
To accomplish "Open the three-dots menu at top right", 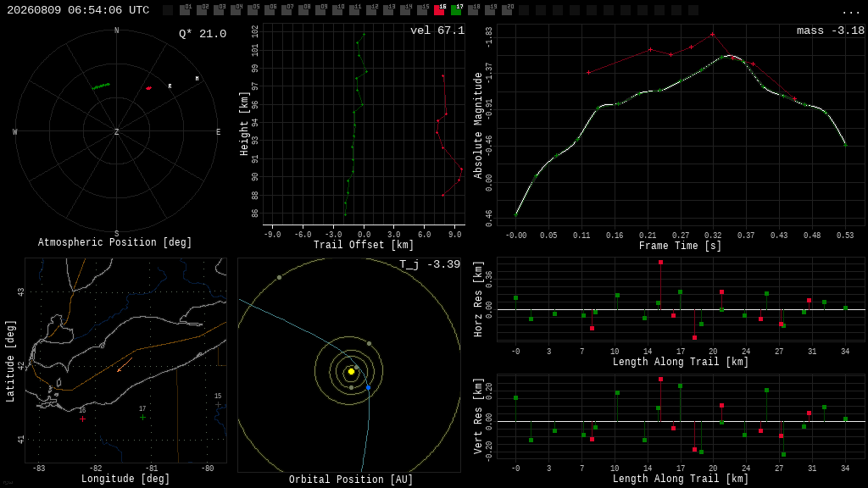I will click(x=850, y=12).
